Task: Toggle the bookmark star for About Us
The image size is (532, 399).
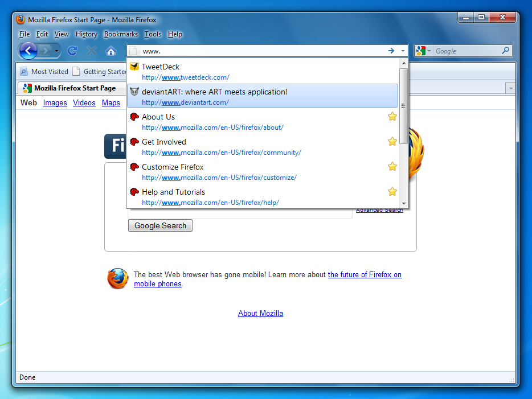Action: [x=392, y=117]
